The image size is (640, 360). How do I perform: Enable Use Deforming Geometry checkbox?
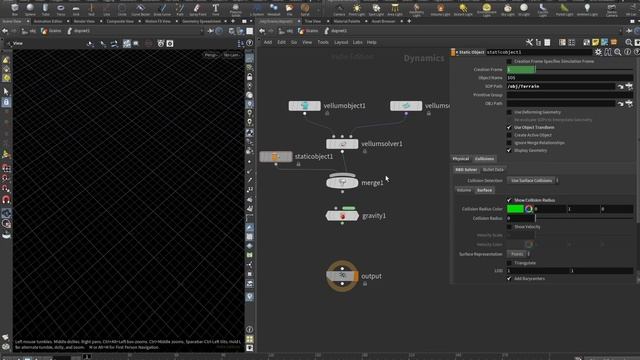509,112
